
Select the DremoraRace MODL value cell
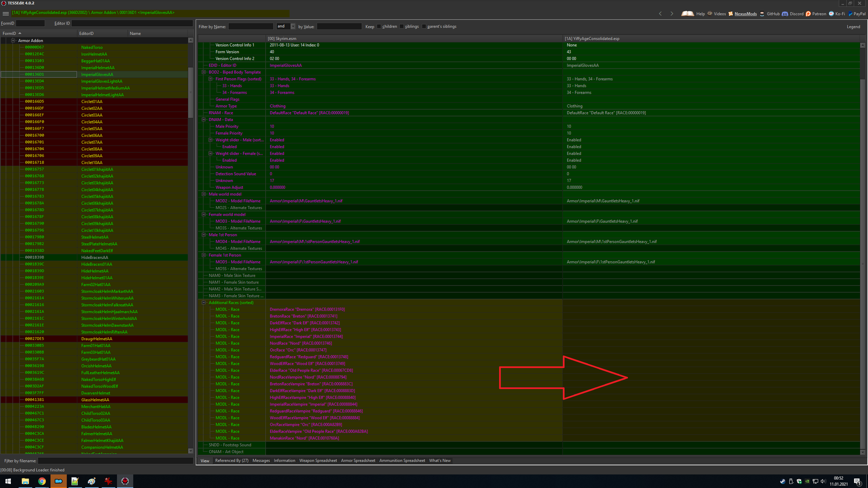point(414,310)
